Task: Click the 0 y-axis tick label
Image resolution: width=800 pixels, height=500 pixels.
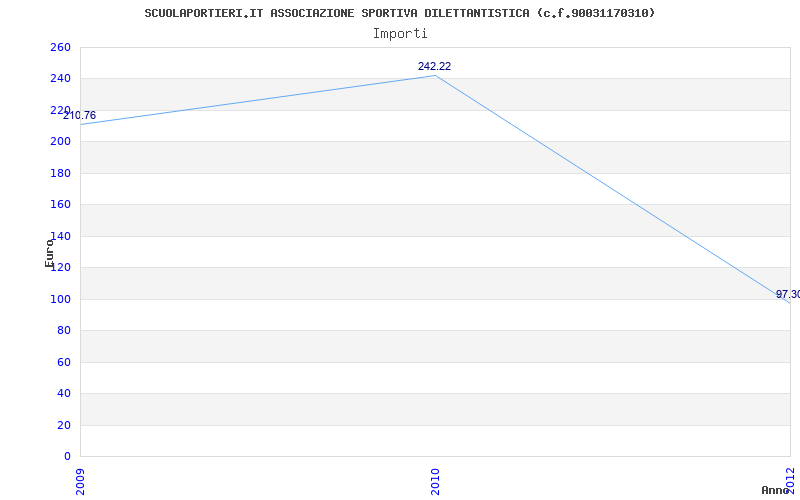Action: [x=67, y=457]
